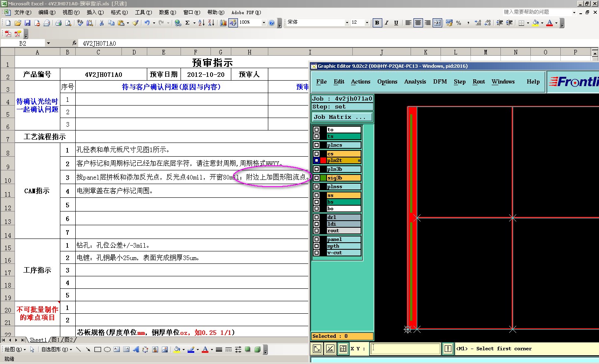Sort descending with the Z-A icon
This screenshot has width=599, height=364.
point(211,23)
